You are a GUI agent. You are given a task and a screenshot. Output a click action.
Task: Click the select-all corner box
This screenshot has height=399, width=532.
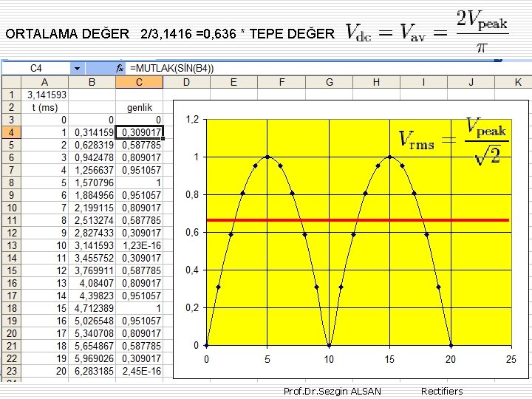pos(12,82)
